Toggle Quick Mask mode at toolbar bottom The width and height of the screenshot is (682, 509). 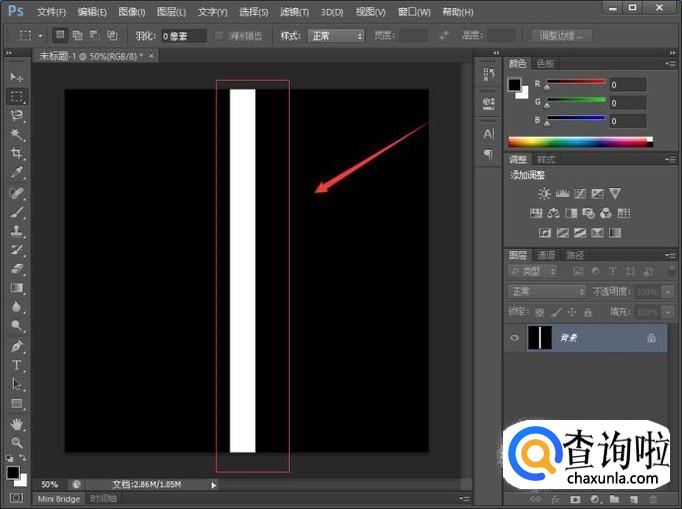(x=16, y=497)
